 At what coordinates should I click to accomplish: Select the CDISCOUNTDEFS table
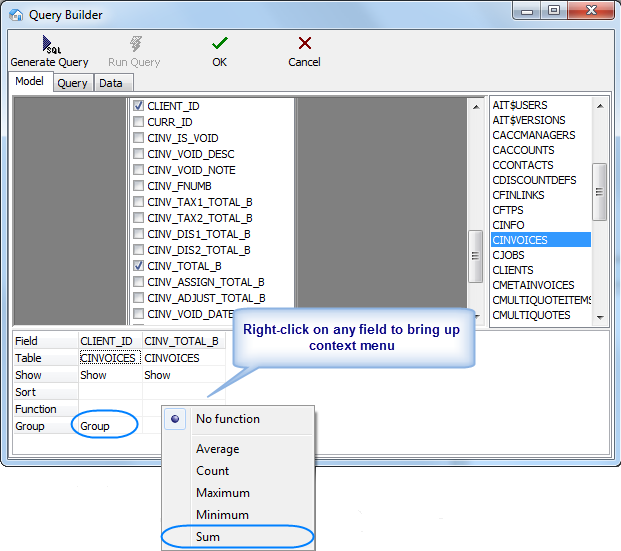tap(541, 180)
